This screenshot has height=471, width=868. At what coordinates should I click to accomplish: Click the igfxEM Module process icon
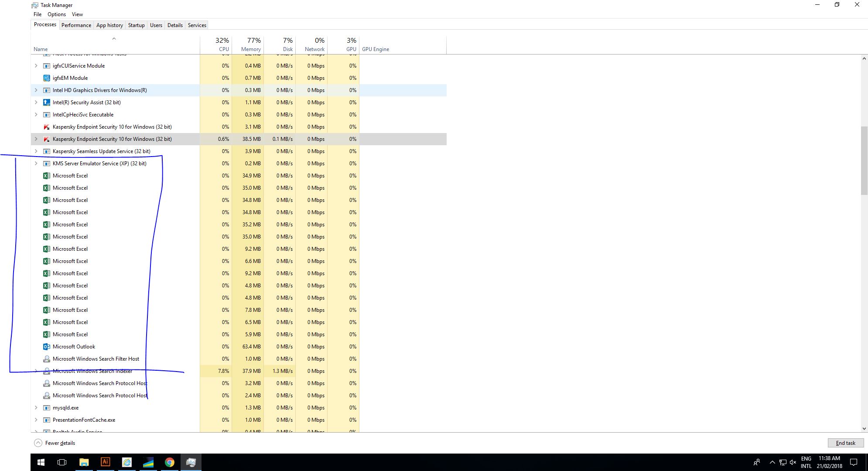pos(46,78)
